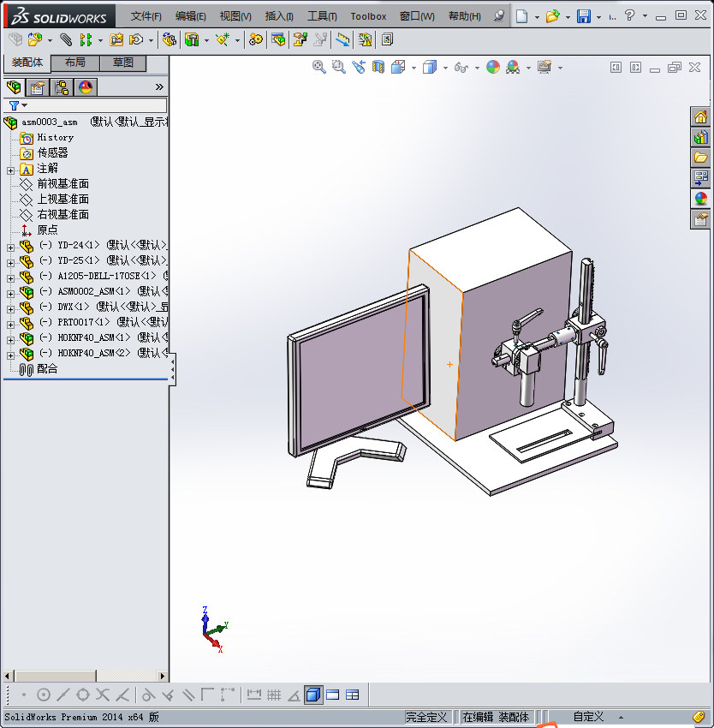Switch to the 草图 tab
Image resolution: width=714 pixels, height=728 pixels.
pos(123,63)
